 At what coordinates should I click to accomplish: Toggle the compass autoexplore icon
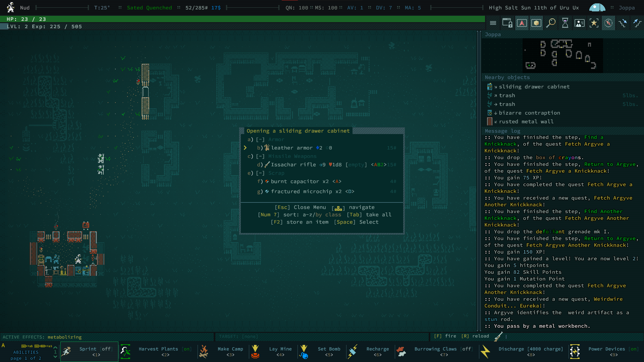[608, 23]
